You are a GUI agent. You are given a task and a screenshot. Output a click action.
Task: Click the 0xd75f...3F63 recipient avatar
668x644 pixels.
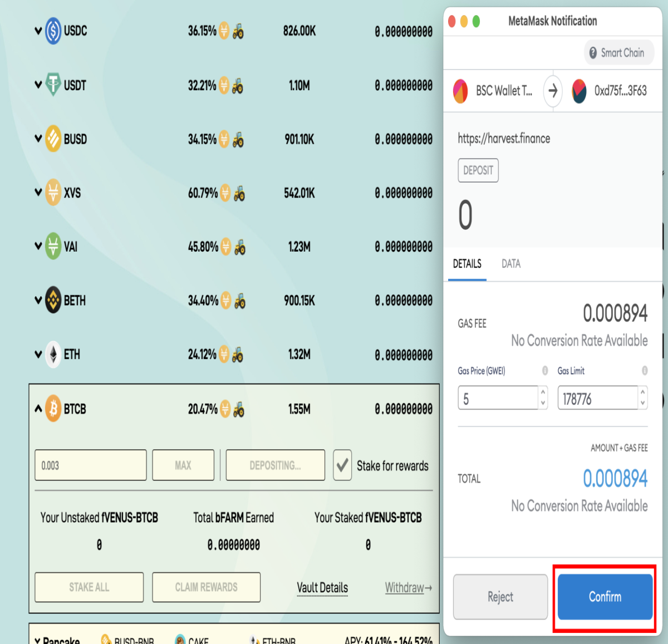pyautogui.click(x=579, y=91)
